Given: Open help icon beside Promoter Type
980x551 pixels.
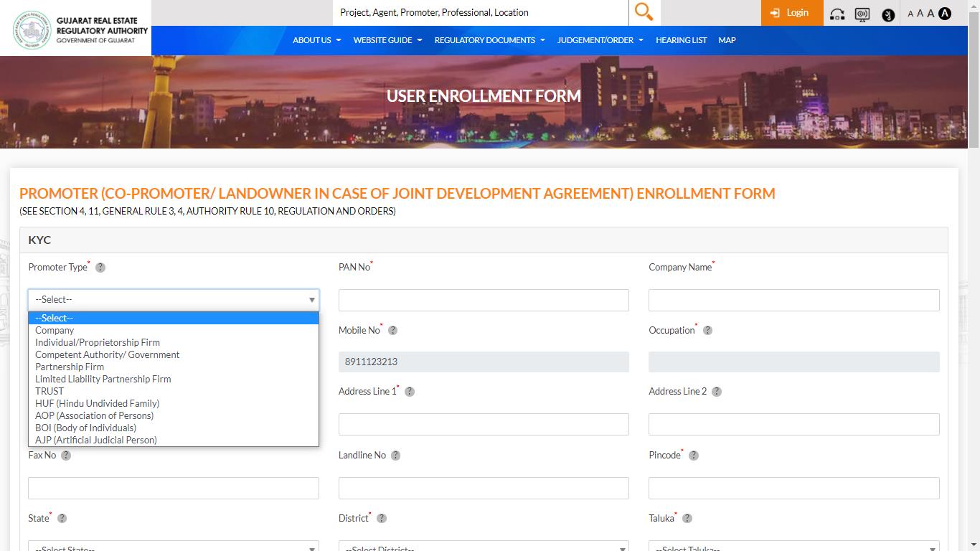Looking at the screenshot, I should (x=100, y=268).
